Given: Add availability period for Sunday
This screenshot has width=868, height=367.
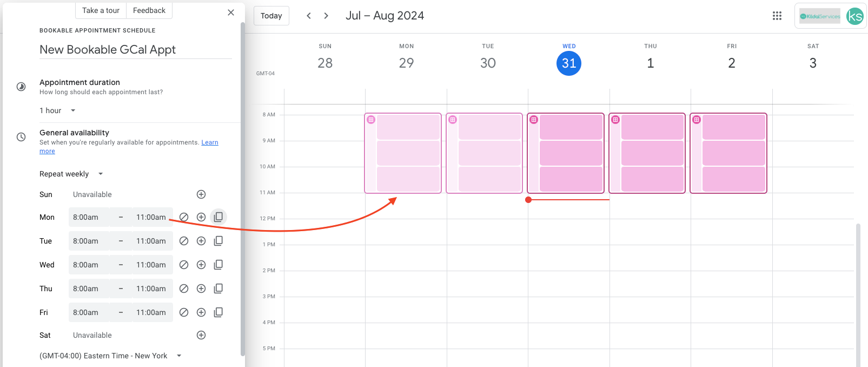Looking at the screenshot, I should (201, 194).
